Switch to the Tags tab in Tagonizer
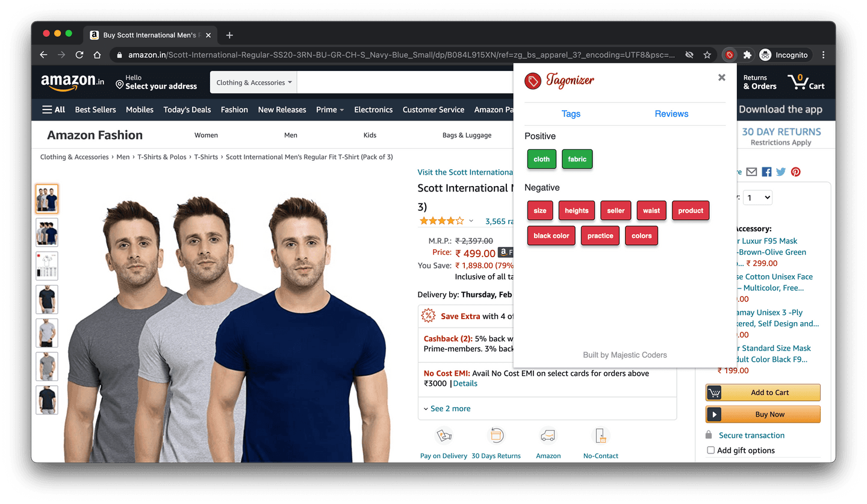867x504 pixels. coord(571,114)
